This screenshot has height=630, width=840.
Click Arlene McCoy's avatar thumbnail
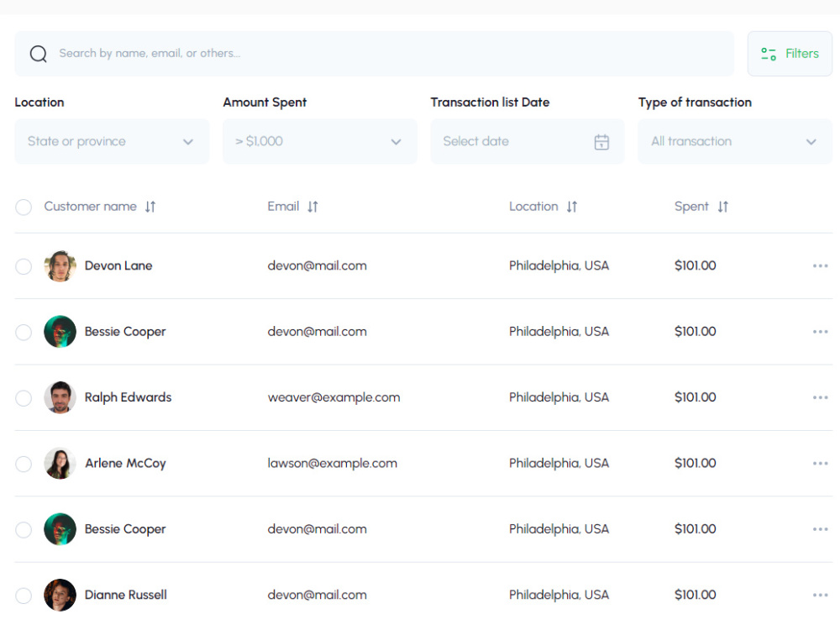tap(60, 464)
